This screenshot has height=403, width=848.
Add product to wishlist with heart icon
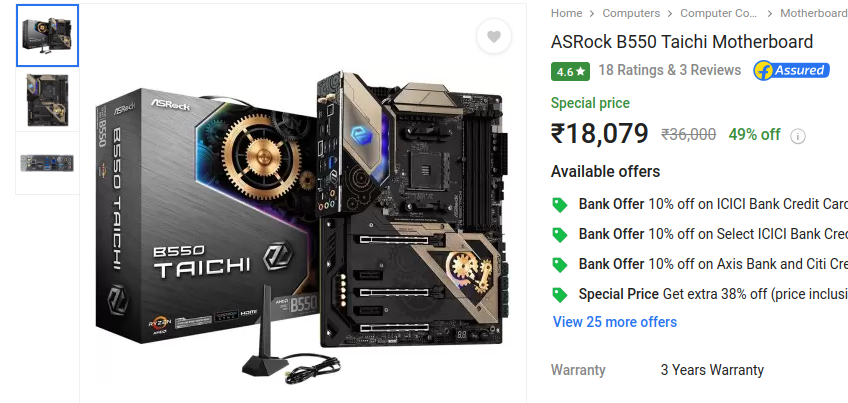pos(493,36)
